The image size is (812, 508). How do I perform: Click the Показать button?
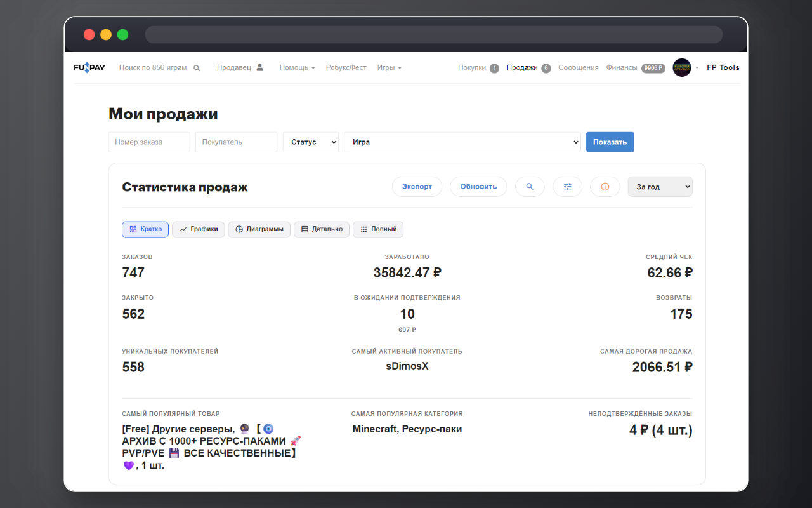(610, 142)
